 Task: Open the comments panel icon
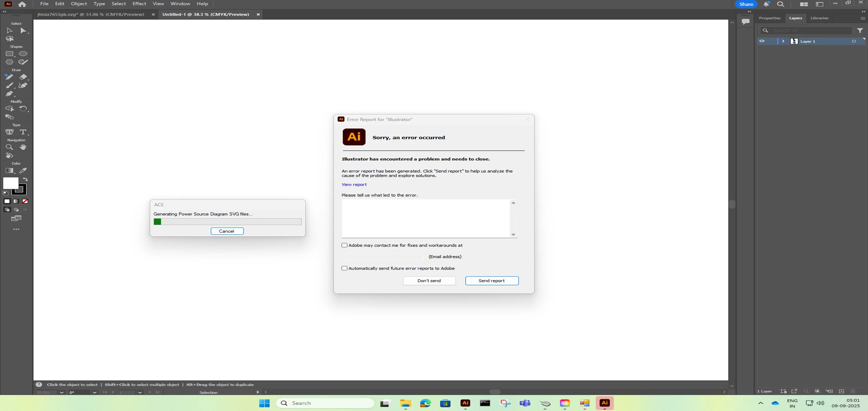click(746, 22)
